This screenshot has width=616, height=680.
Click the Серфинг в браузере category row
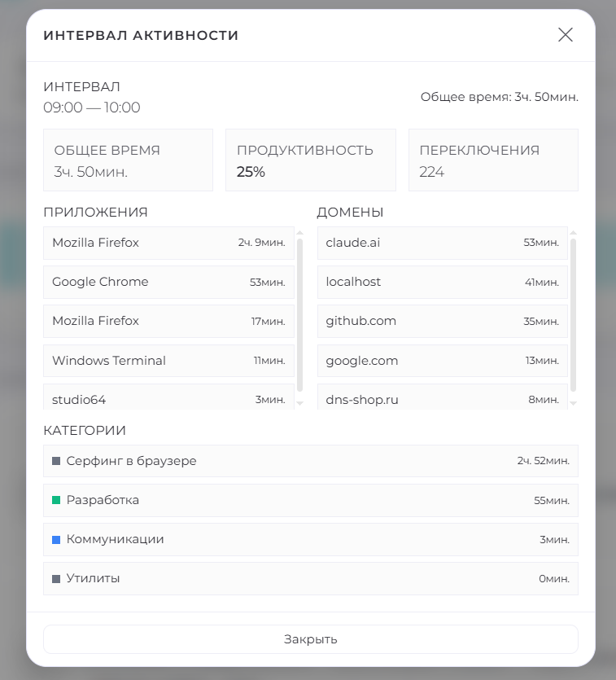coord(311,461)
